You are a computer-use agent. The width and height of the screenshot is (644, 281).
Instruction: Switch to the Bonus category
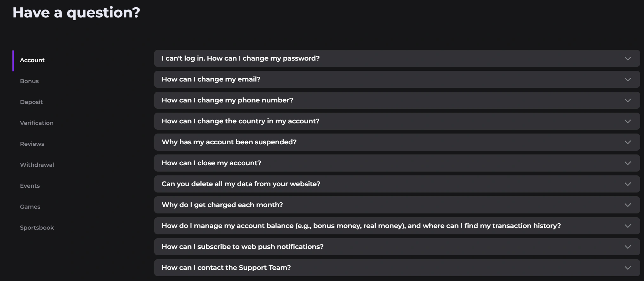pos(29,81)
